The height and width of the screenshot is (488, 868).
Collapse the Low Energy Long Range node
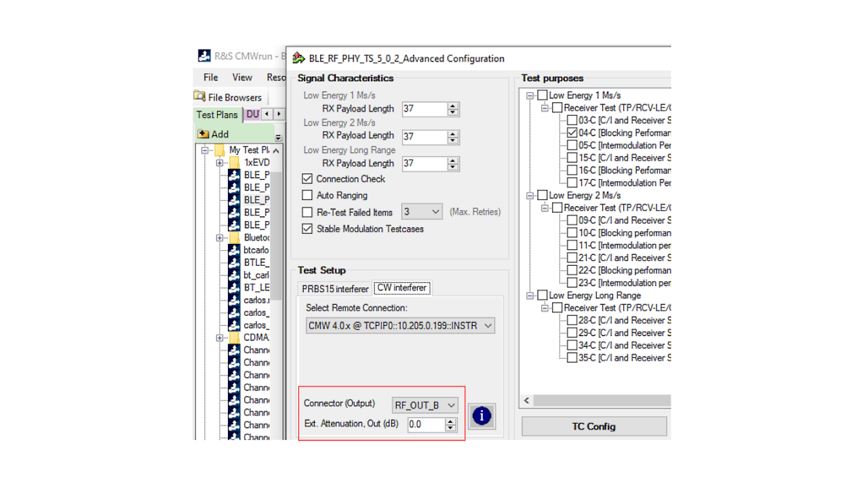click(x=530, y=296)
